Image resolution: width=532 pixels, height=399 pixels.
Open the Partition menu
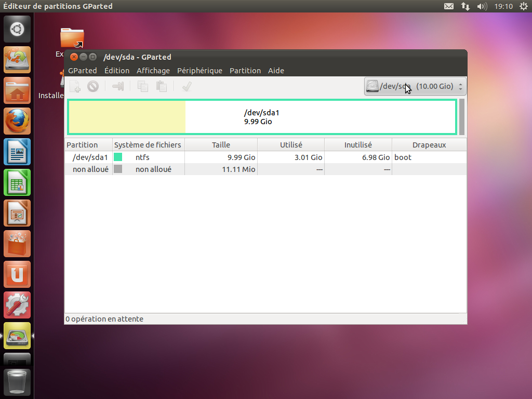click(x=245, y=71)
